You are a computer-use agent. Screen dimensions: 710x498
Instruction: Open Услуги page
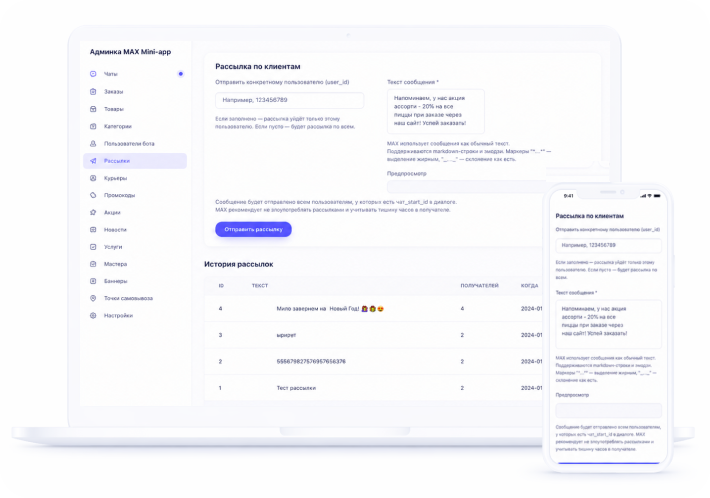tap(135, 247)
